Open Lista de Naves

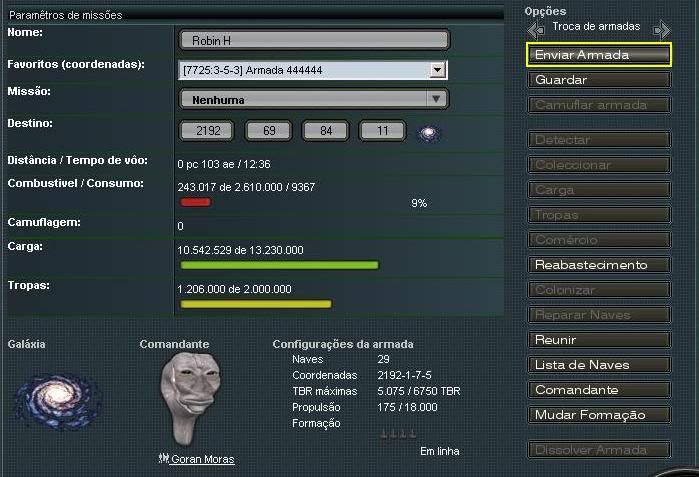(x=599, y=365)
